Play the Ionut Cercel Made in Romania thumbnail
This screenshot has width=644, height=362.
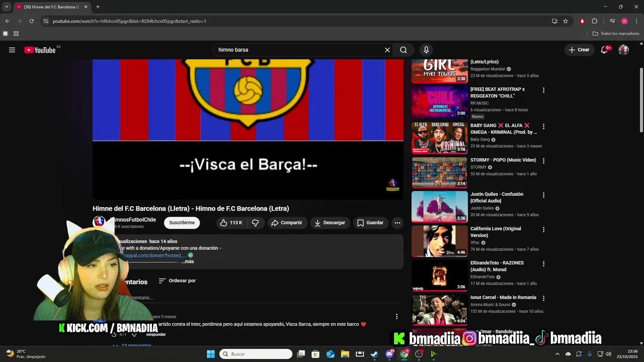click(x=440, y=310)
